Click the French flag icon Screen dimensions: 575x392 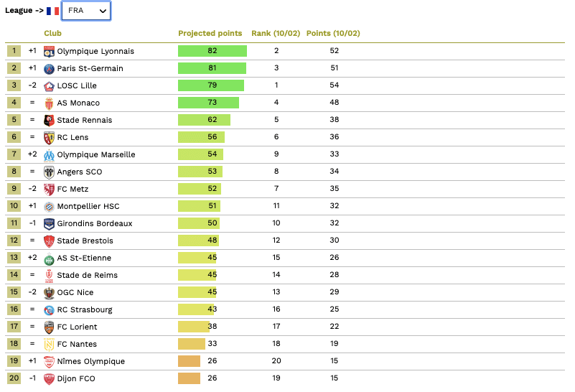(x=52, y=11)
